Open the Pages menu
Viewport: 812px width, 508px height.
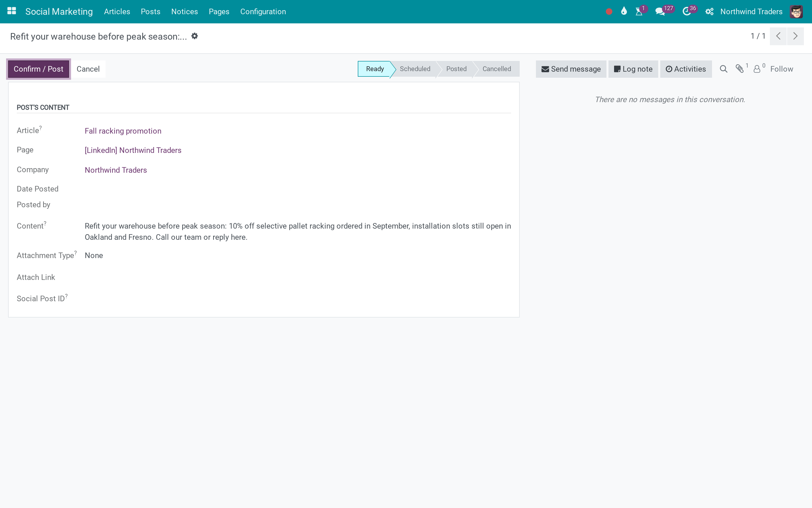tap(219, 12)
